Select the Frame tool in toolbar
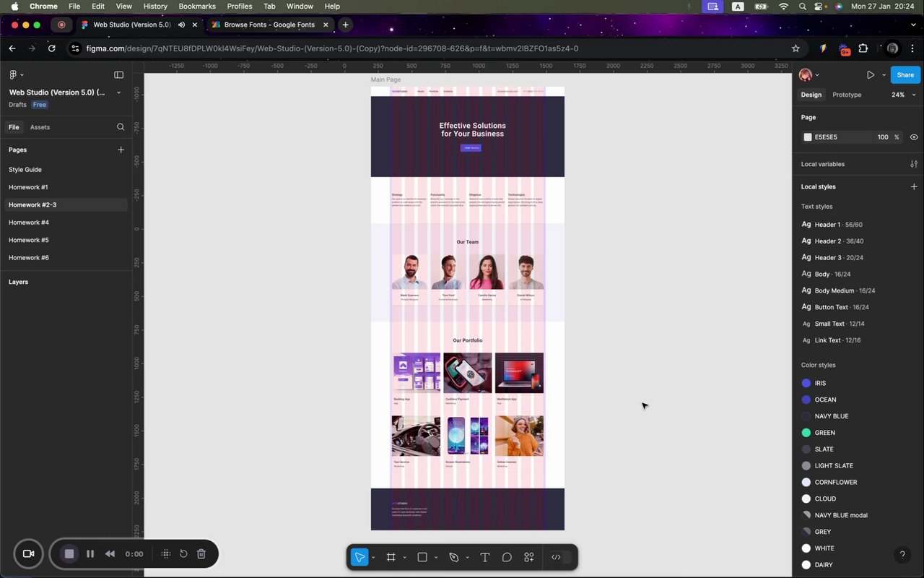The width and height of the screenshot is (924, 578). pos(391,557)
